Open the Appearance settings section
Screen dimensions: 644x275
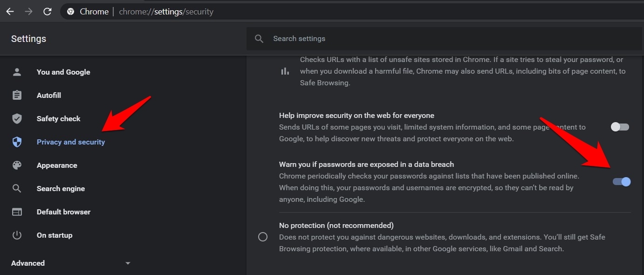pyautogui.click(x=57, y=165)
